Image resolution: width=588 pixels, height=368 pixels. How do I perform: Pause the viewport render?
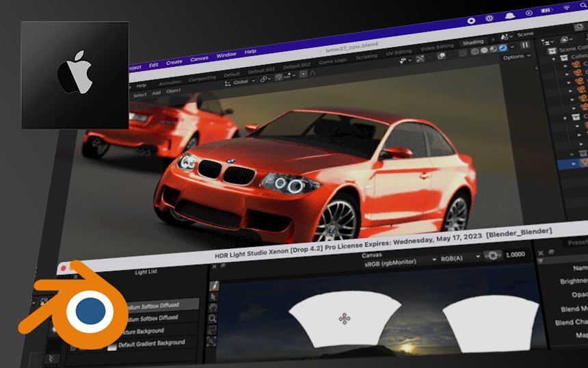[525, 45]
